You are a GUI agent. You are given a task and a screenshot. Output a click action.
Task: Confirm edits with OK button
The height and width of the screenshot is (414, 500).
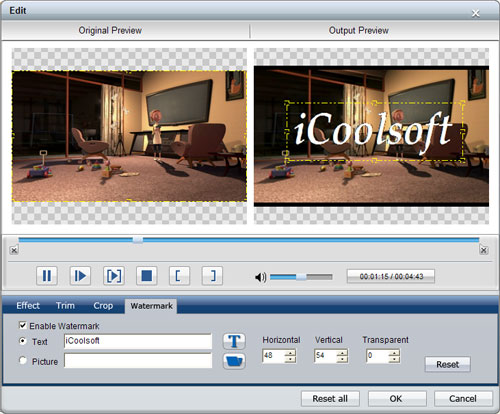tap(397, 399)
